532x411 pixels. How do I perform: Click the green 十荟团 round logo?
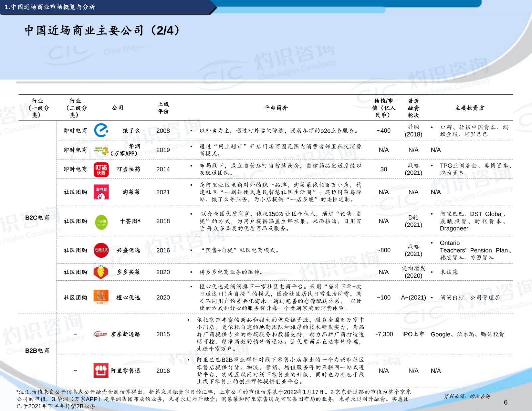(101, 222)
